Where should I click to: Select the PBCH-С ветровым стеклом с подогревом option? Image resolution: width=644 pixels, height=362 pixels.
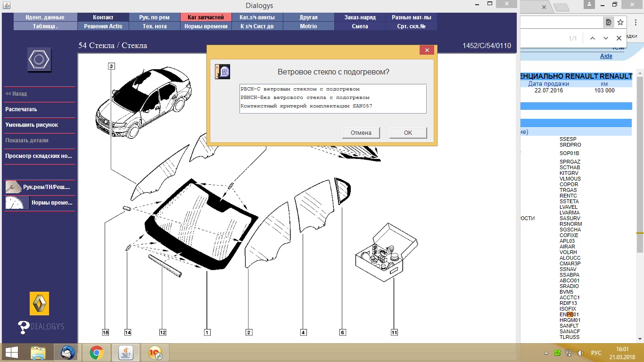pyautogui.click(x=333, y=89)
